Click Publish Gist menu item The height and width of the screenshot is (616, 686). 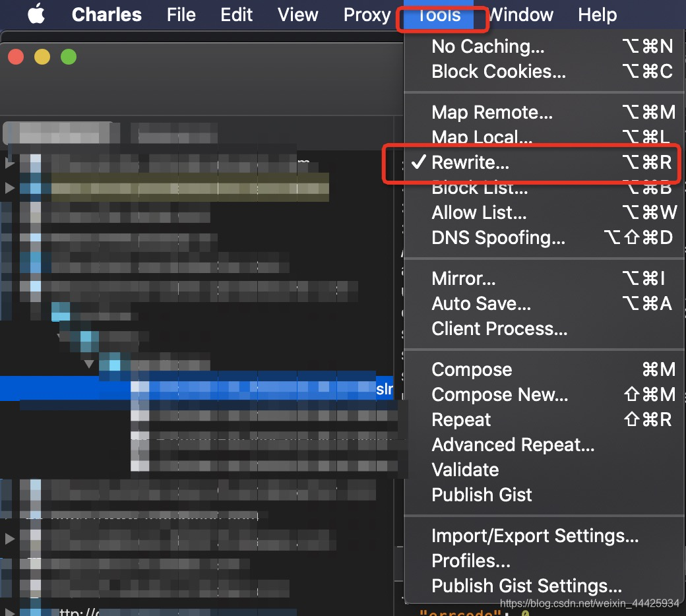[x=544, y=495]
